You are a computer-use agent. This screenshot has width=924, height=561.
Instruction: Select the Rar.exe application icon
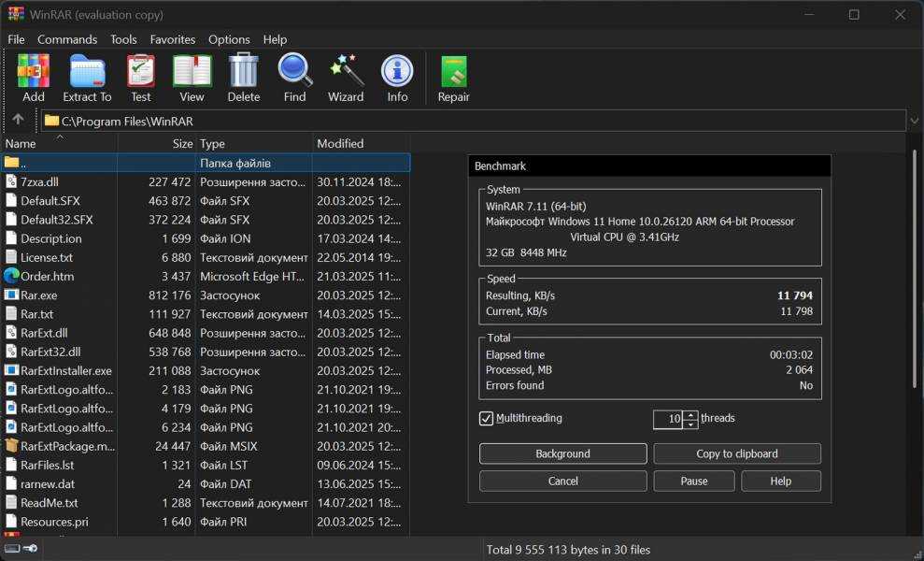[11, 295]
